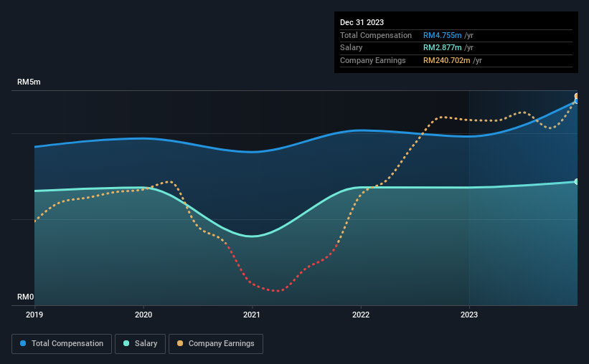Click the blue Total Compensation legend dot
This screenshot has width=589, height=364.
click(23, 343)
